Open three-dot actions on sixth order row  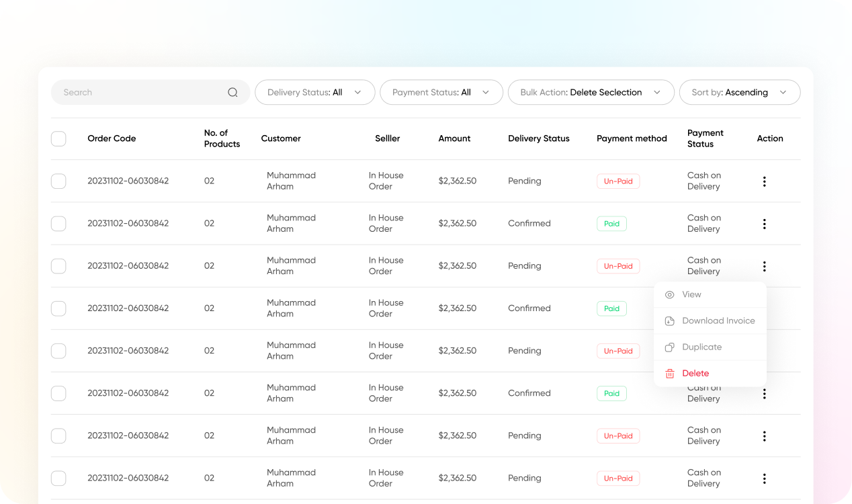click(x=764, y=394)
